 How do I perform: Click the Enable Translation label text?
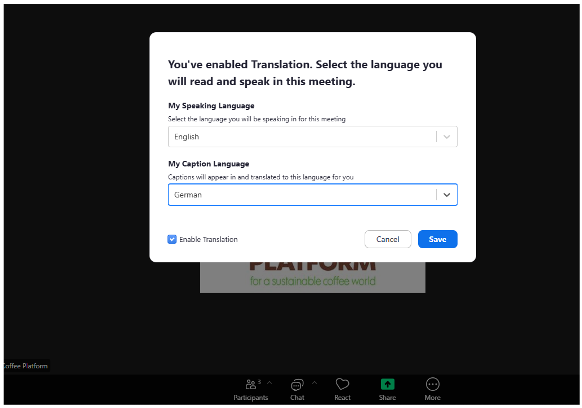point(209,239)
